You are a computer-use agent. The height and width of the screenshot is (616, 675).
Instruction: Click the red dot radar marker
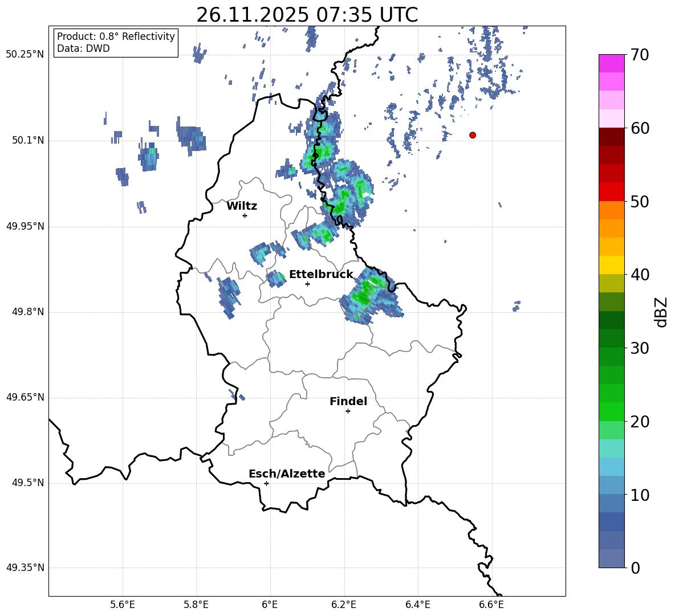coord(473,135)
